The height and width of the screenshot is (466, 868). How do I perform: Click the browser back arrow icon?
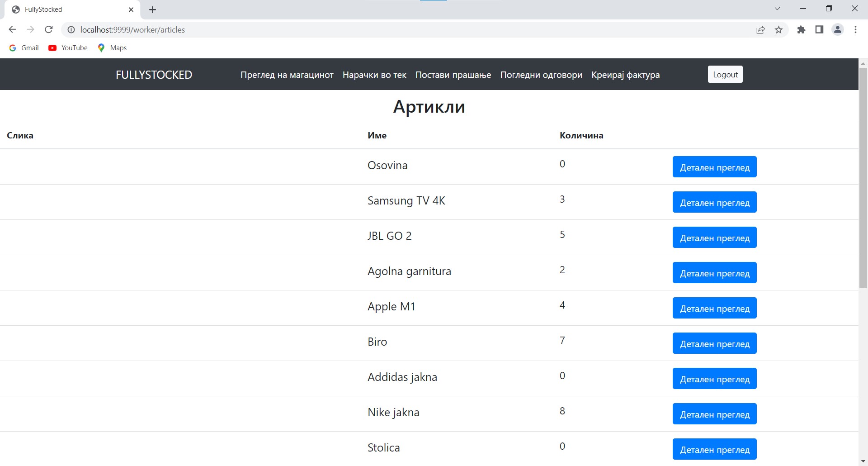click(12, 30)
